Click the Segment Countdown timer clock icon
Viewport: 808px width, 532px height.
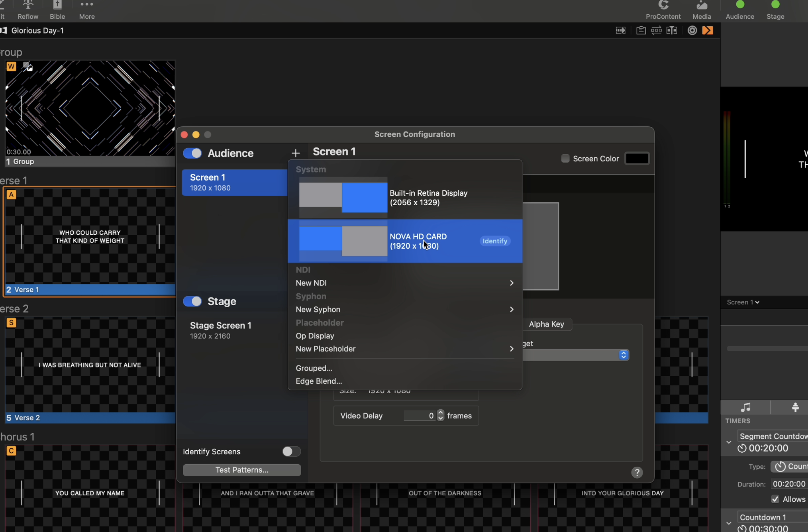point(742,448)
